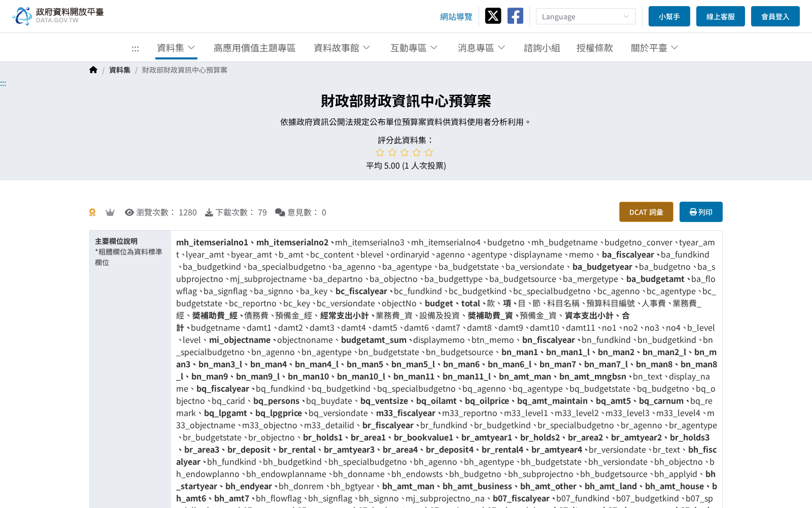Click the 小幫手 button
Screen dimensions: 812x508
click(x=669, y=16)
